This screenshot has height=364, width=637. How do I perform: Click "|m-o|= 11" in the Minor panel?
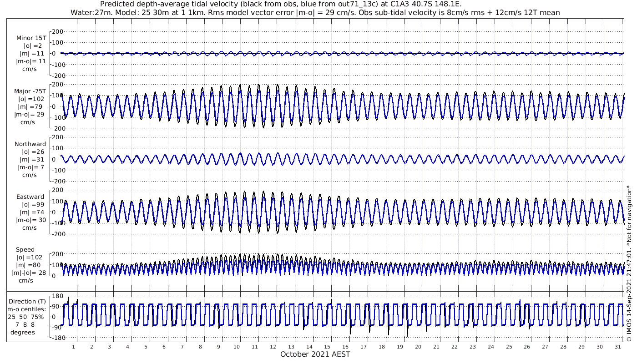click(x=31, y=61)
